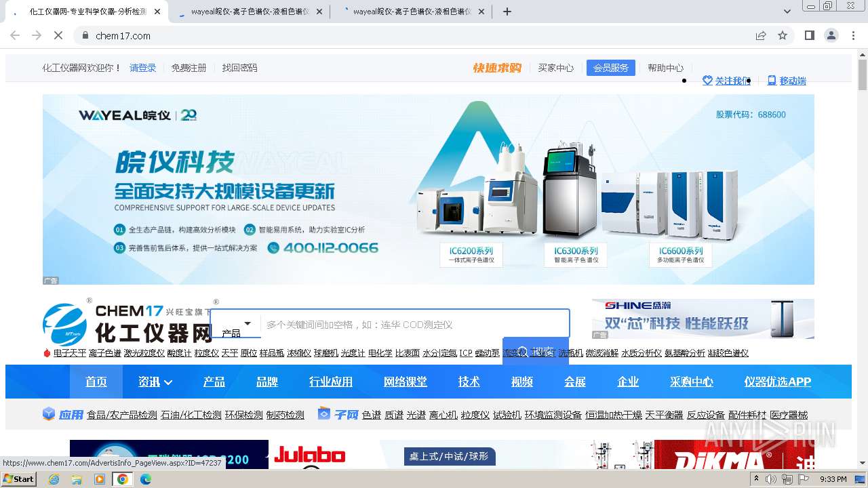Open the tab search chevron

pos(787,12)
